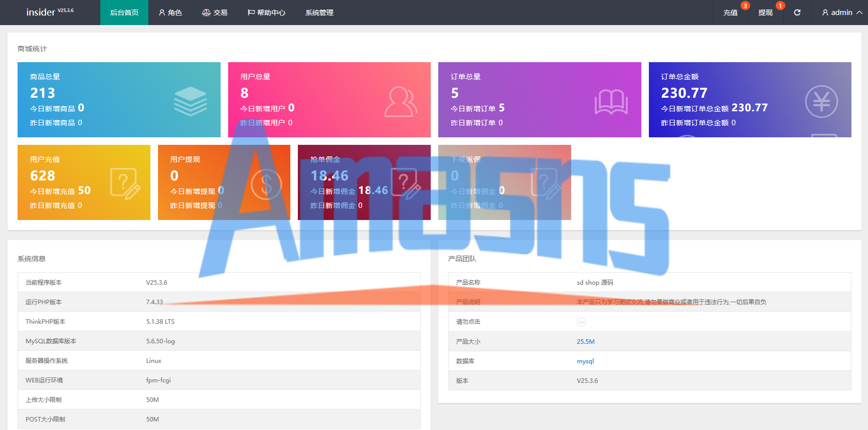The width and height of the screenshot is (868, 430).
Task: Open the 25.5M product size link
Action: 586,341
